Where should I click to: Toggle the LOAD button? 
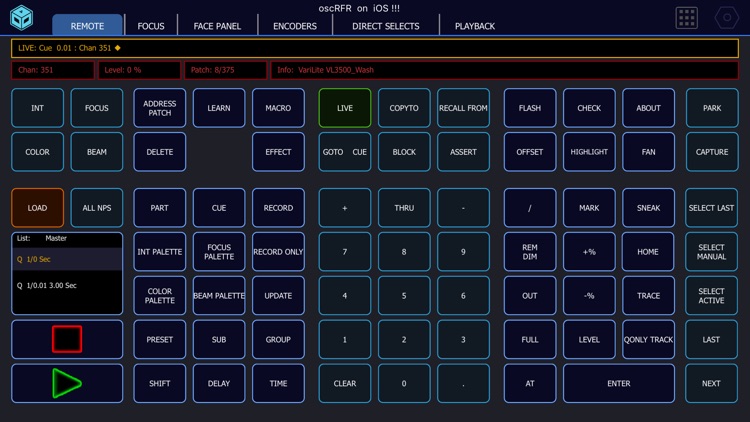click(x=37, y=208)
